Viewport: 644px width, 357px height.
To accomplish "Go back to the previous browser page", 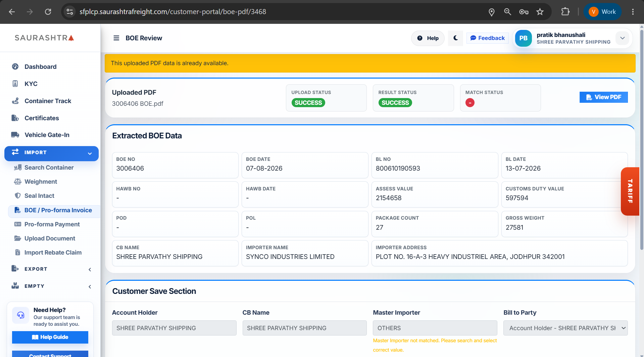I will pyautogui.click(x=12, y=12).
